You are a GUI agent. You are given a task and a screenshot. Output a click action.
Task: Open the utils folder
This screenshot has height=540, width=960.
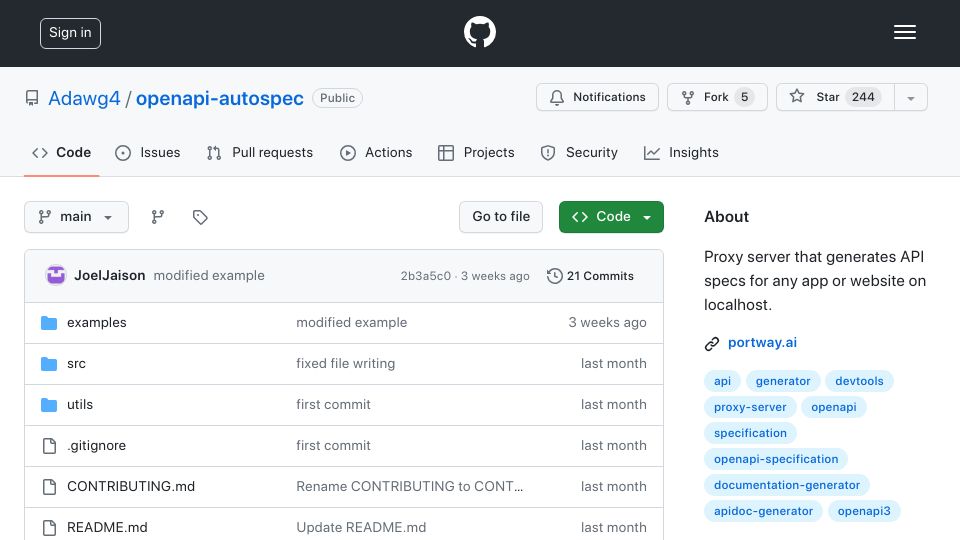tap(80, 405)
